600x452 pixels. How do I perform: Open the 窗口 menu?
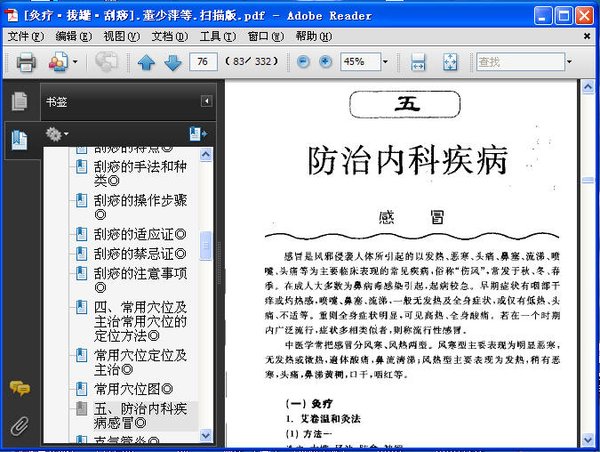coord(266,37)
